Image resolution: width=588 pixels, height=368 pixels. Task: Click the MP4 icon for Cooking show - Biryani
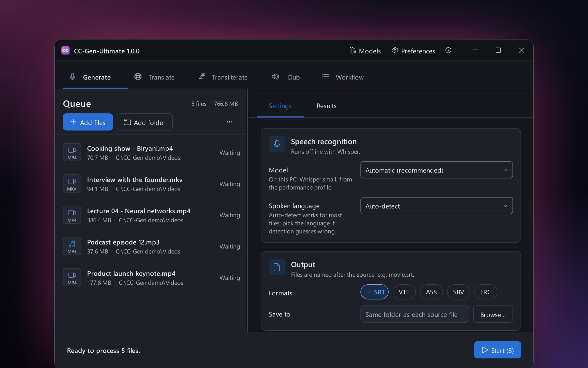click(72, 152)
